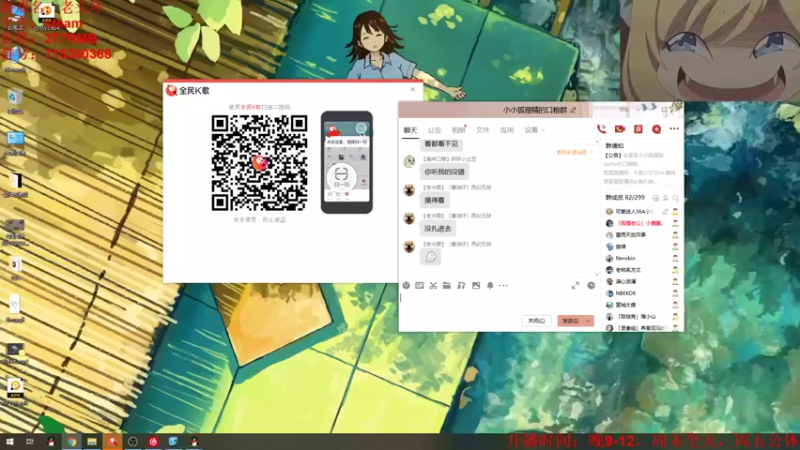Open the folder send-file icon in chat toolbar
Viewport: 800px width, 450px height.
[447, 285]
